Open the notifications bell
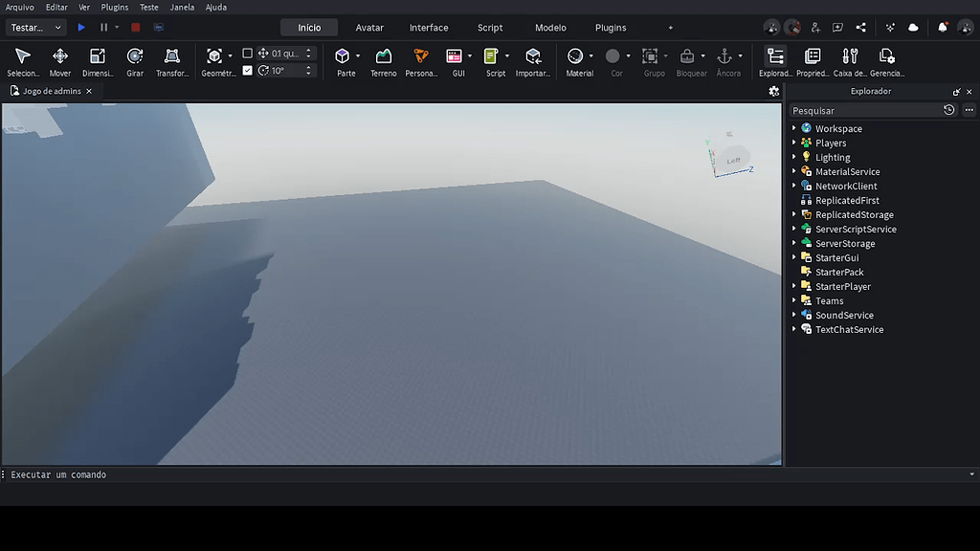Viewport: 980px width, 551px height. pyautogui.click(x=943, y=28)
